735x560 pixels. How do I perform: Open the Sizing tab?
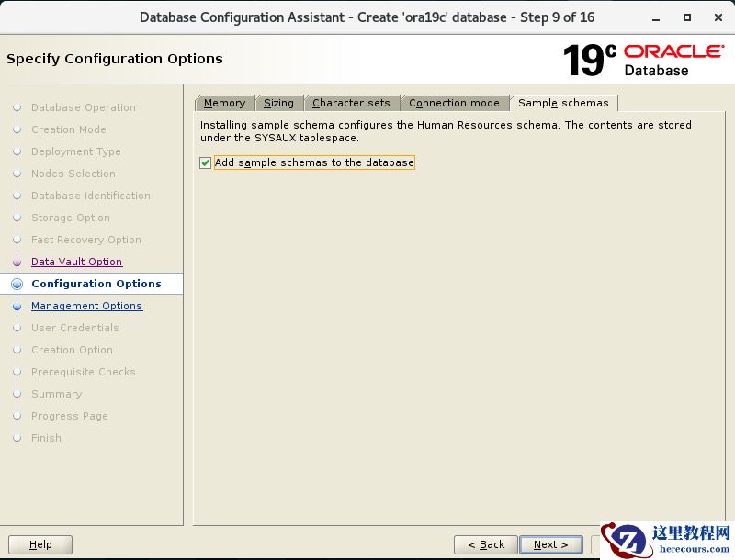[x=279, y=103]
